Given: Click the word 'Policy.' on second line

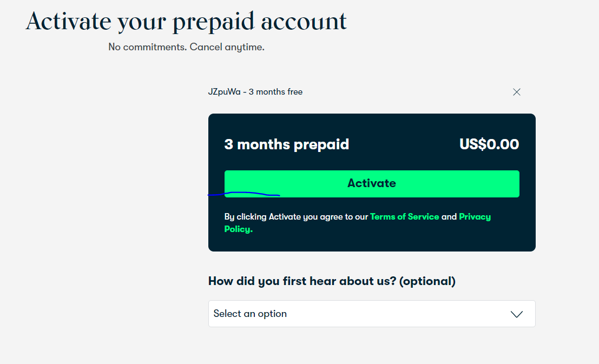Looking at the screenshot, I should (239, 229).
